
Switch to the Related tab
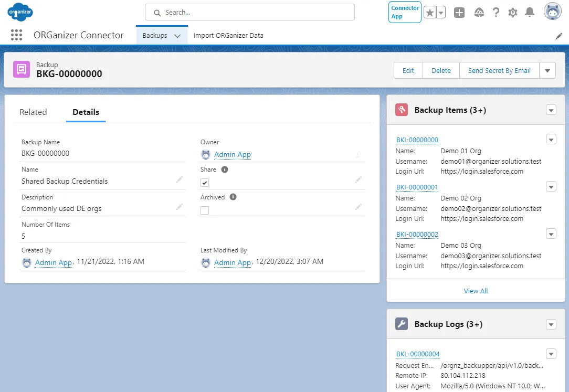[x=33, y=112]
